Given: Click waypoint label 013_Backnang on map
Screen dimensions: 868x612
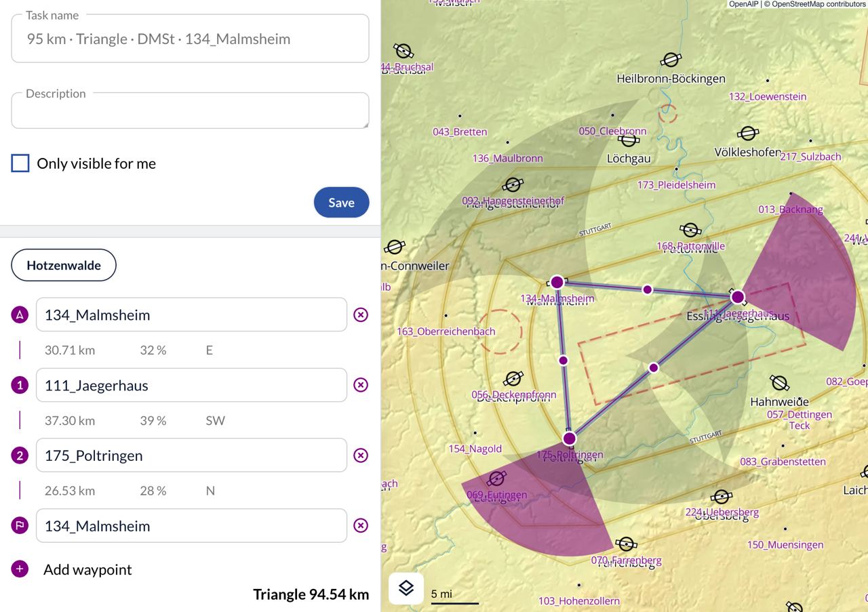Looking at the screenshot, I should click(790, 209).
